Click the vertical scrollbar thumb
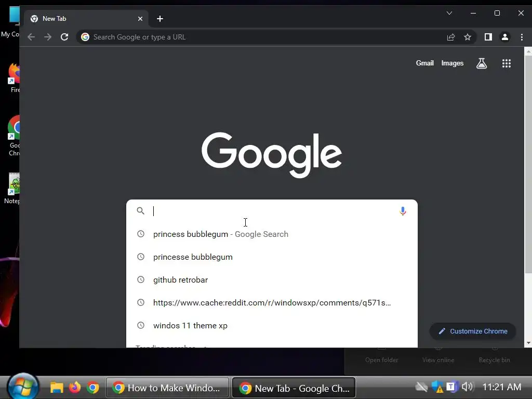 click(x=528, y=164)
